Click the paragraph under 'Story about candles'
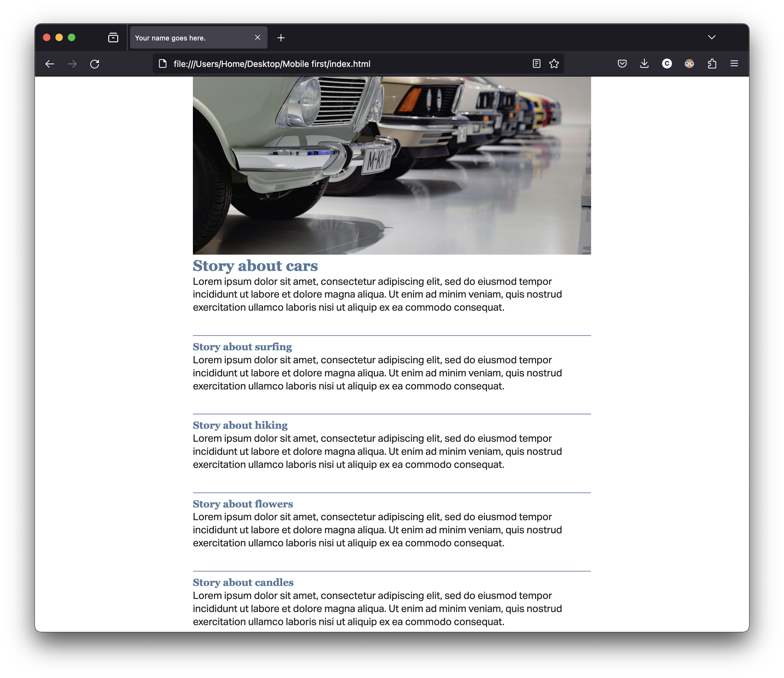Viewport: 784px width, 678px height. (377, 608)
